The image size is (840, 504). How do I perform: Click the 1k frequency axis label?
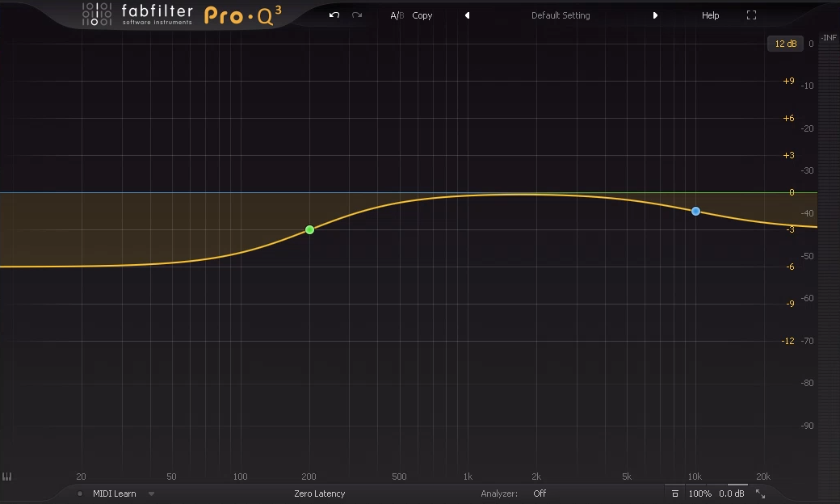(x=468, y=477)
